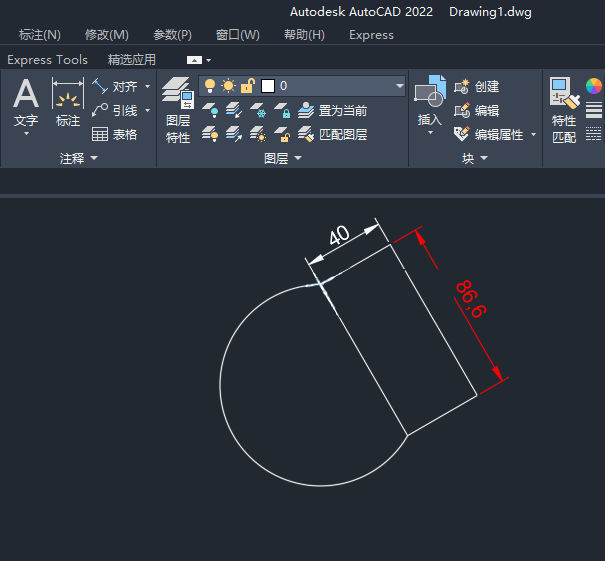Click turn all layers on icon
605x561 pixels.
click(210, 134)
